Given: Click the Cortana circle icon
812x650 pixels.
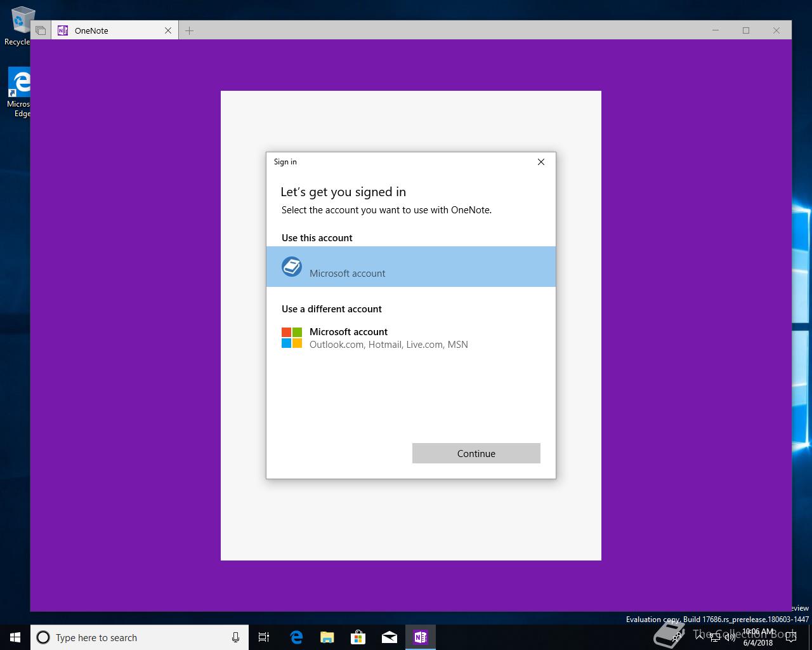Looking at the screenshot, I should pyautogui.click(x=43, y=637).
